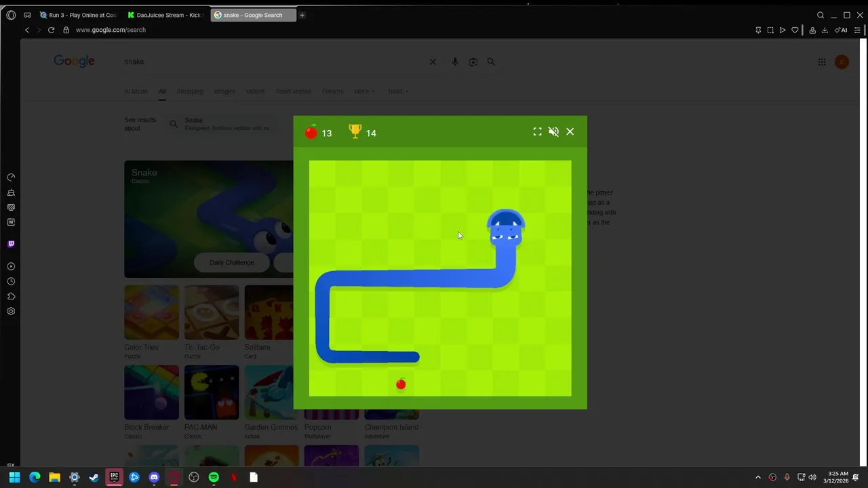Open the Google account avatar
Image resolution: width=868 pixels, height=488 pixels.
tap(842, 62)
